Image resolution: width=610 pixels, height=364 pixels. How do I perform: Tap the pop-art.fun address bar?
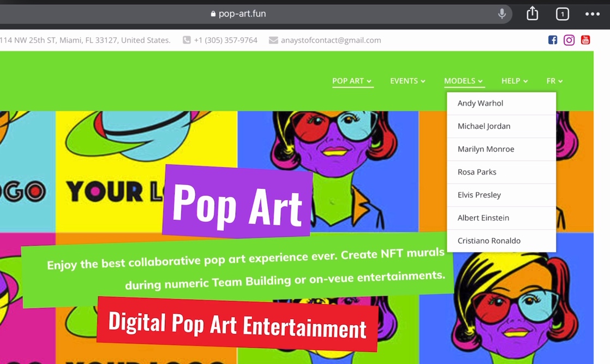pos(242,14)
